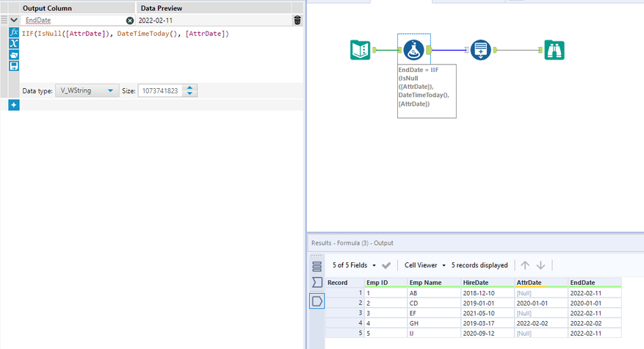Increase the Size value with up arrow
The width and height of the screenshot is (644, 349).
[189, 87]
